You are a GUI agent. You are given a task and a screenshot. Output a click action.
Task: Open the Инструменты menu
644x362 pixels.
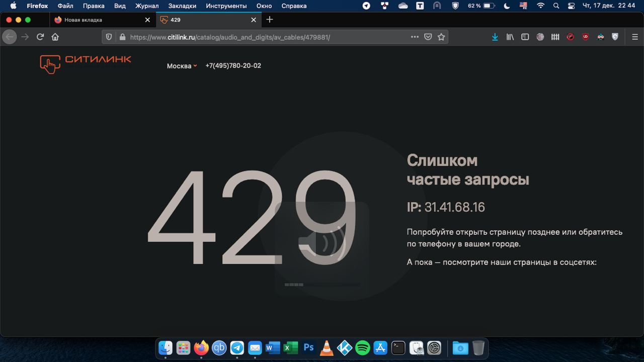(226, 6)
